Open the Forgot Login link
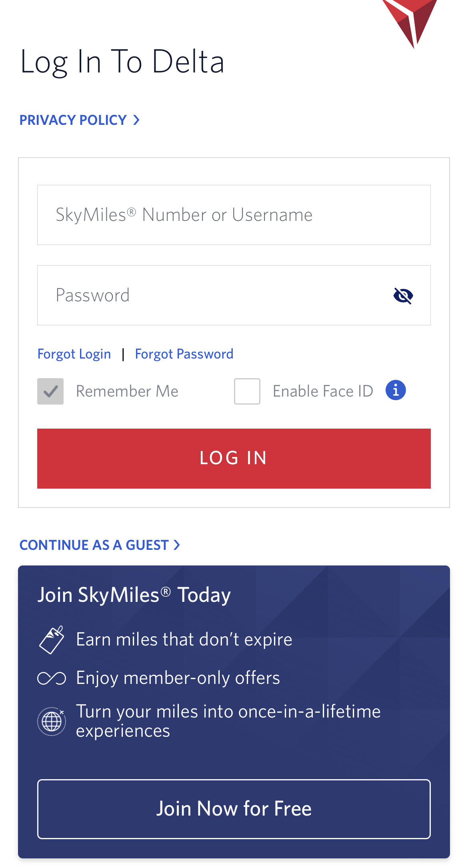This screenshot has height=868, width=468. (x=74, y=354)
